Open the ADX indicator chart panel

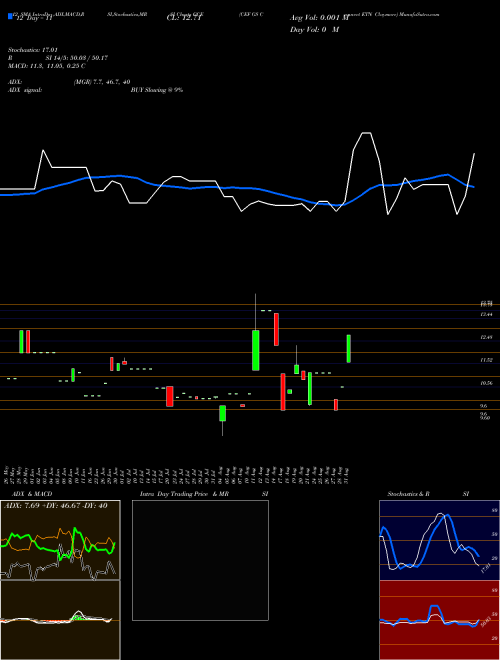point(60,540)
